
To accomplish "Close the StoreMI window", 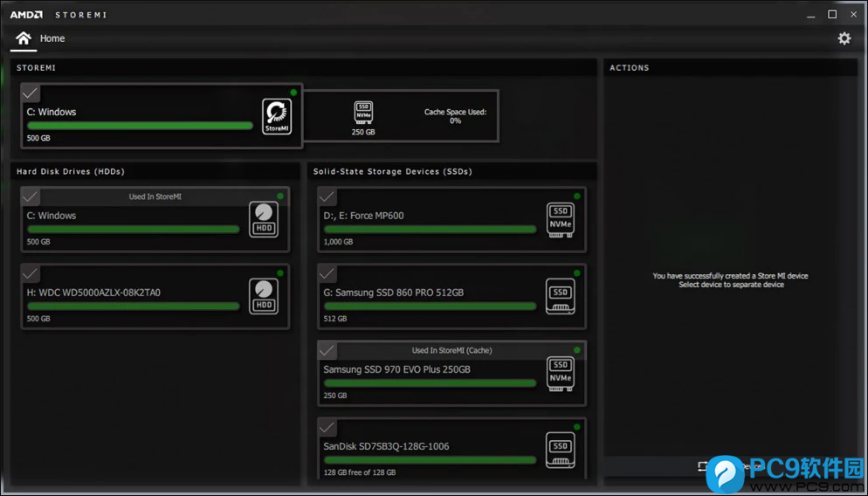I will (854, 14).
